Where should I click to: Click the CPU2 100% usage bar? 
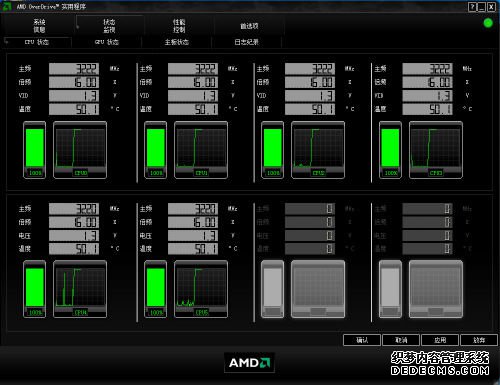pyautogui.click(x=273, y=150)
